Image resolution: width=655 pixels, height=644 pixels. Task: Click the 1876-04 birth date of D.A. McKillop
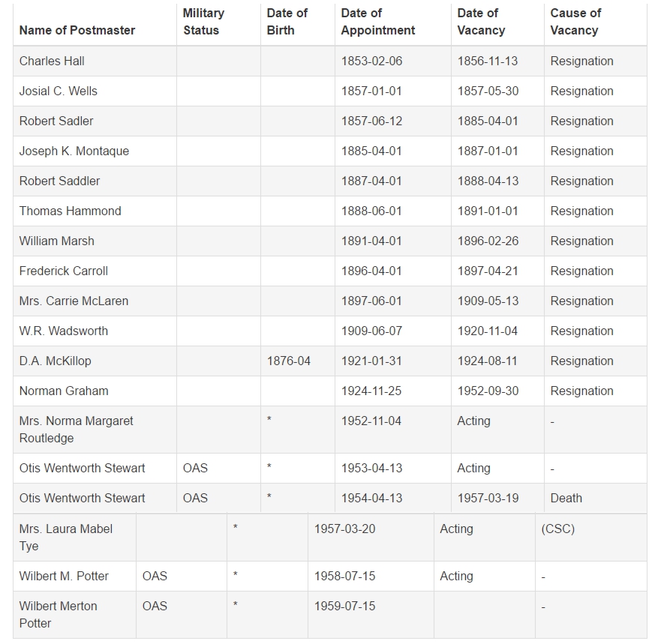pyautogui.click(x=289, y=361)
